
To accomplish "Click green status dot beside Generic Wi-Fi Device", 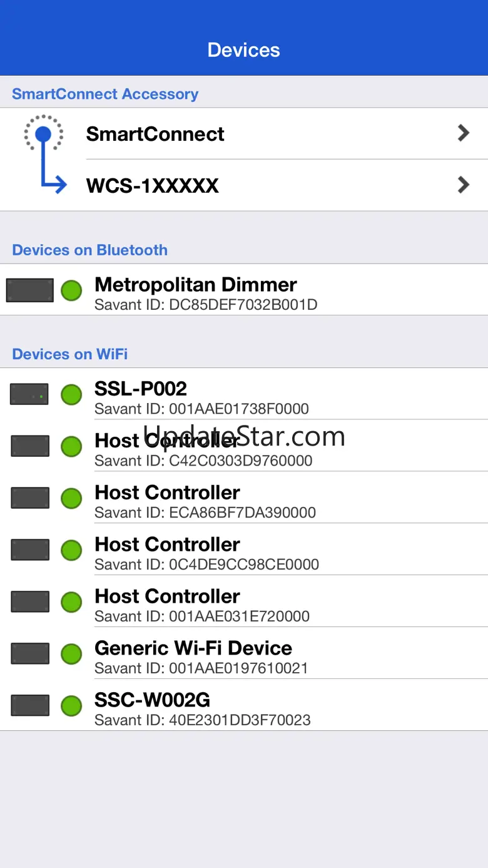I will point(71,653).
